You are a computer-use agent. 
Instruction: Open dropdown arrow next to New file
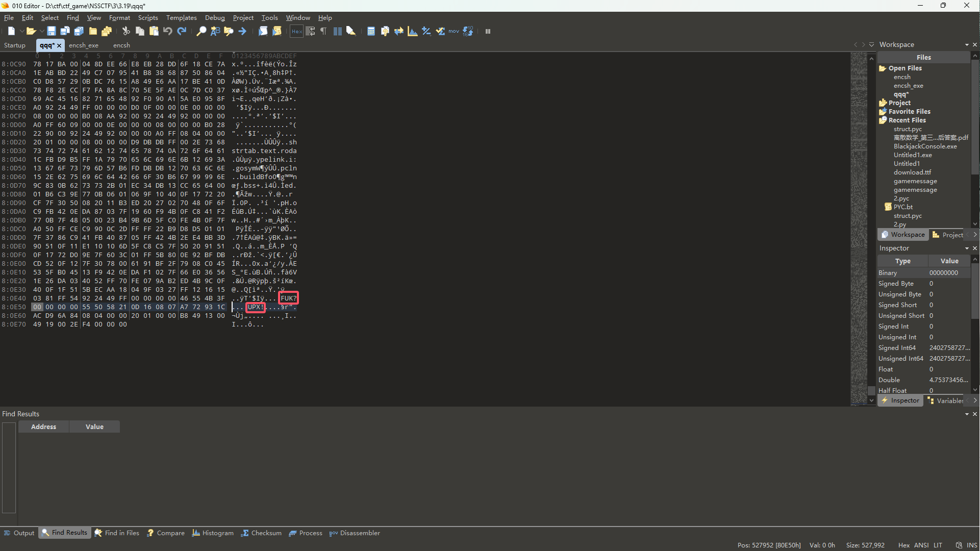pos(21,31)
